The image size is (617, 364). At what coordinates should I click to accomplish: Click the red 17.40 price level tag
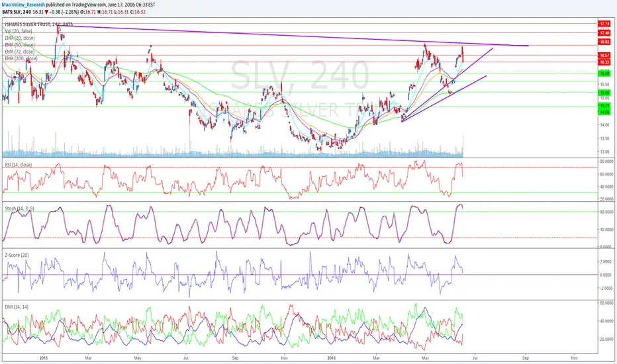[604, 33]
